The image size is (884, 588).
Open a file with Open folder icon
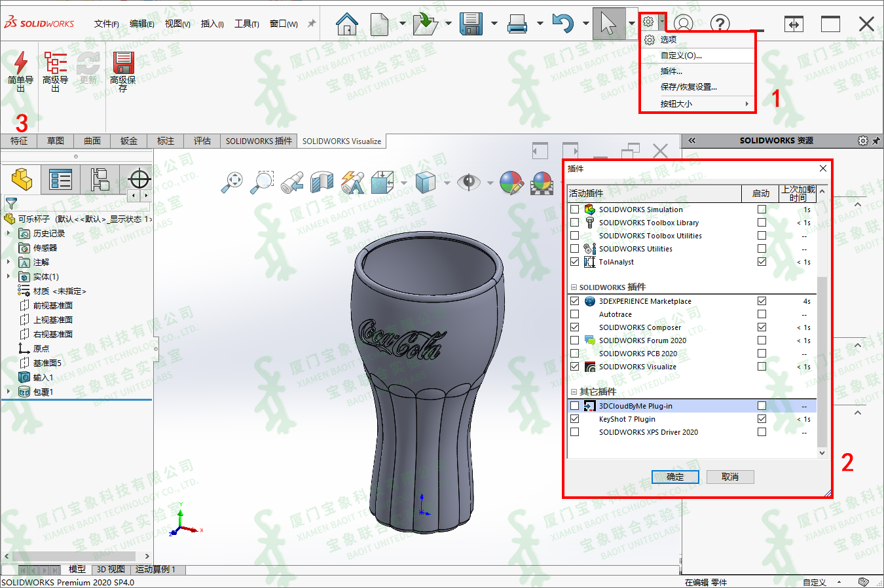coord(425,24)
